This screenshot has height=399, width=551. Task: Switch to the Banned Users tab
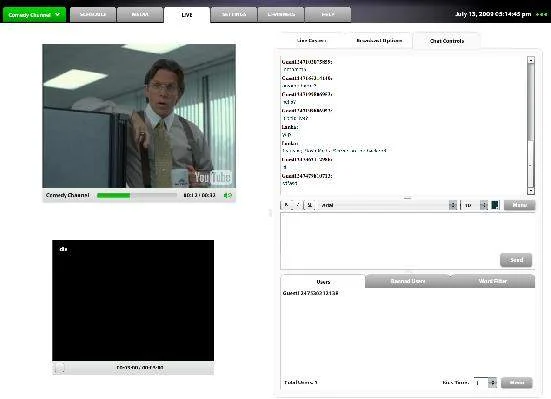(408, 281)
